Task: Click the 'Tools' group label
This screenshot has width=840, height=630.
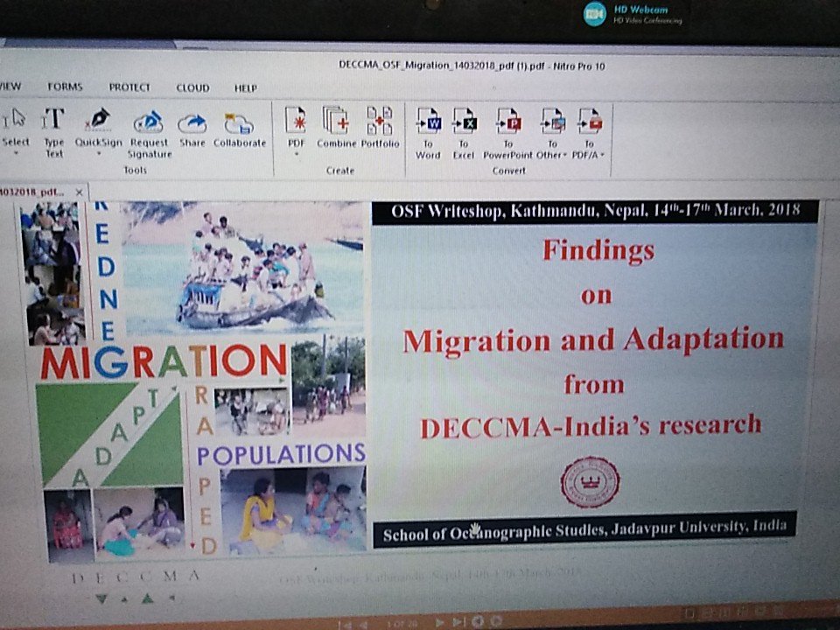Action: (x=135, y=170)
